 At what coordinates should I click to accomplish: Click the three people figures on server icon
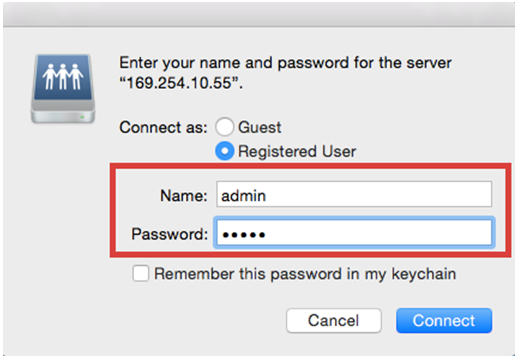coord(63,76)
